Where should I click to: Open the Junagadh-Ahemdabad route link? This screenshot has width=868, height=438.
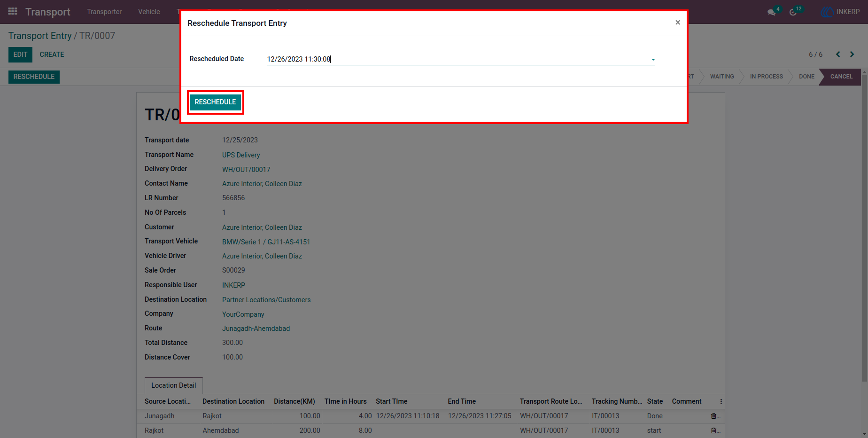256,328
